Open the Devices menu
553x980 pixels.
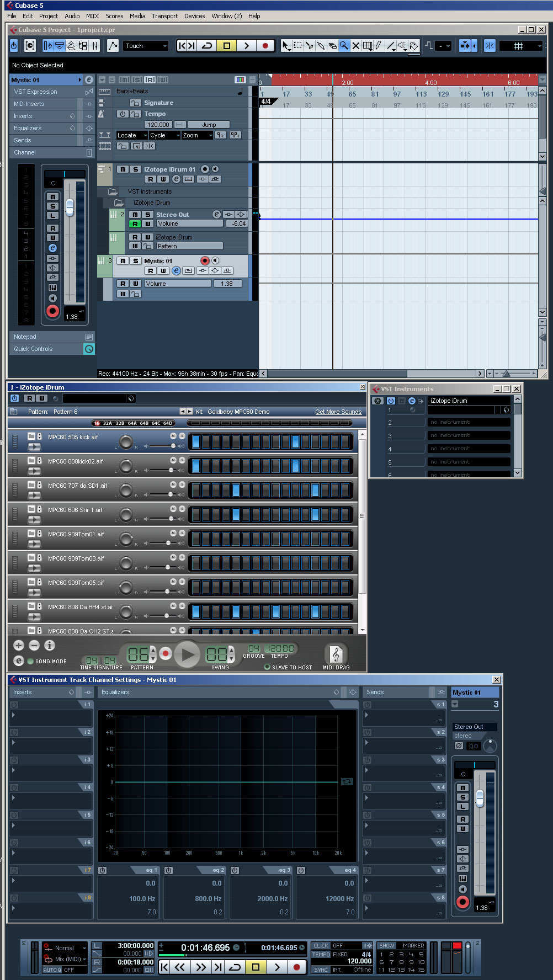pos(194,16)
